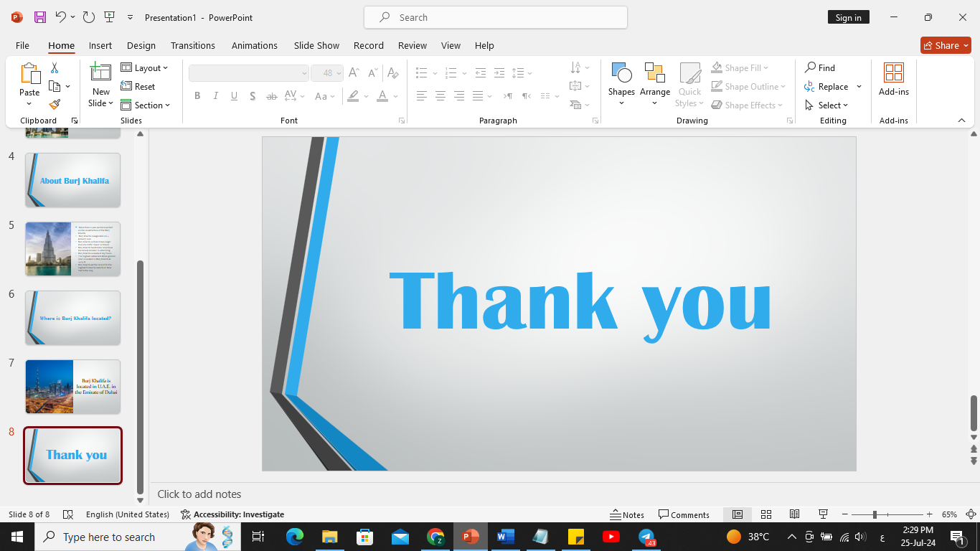Screen dimensions: 980x551
Task: Click the Paste clipboard icon
Action: tap(29, 74)
